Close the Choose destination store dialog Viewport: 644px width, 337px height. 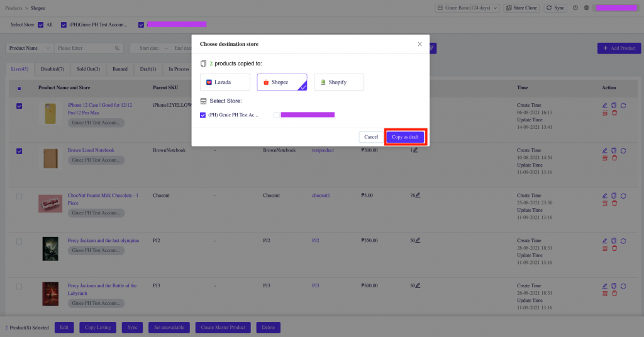(420, 44)
